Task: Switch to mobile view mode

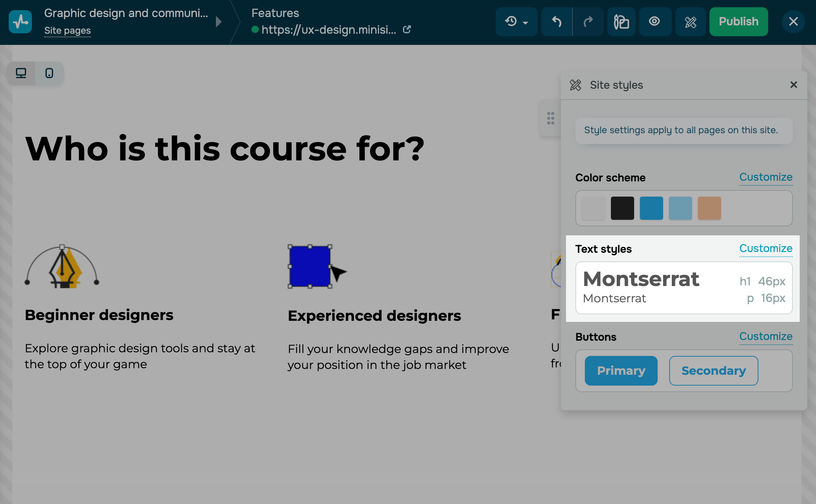Action: 49,73
